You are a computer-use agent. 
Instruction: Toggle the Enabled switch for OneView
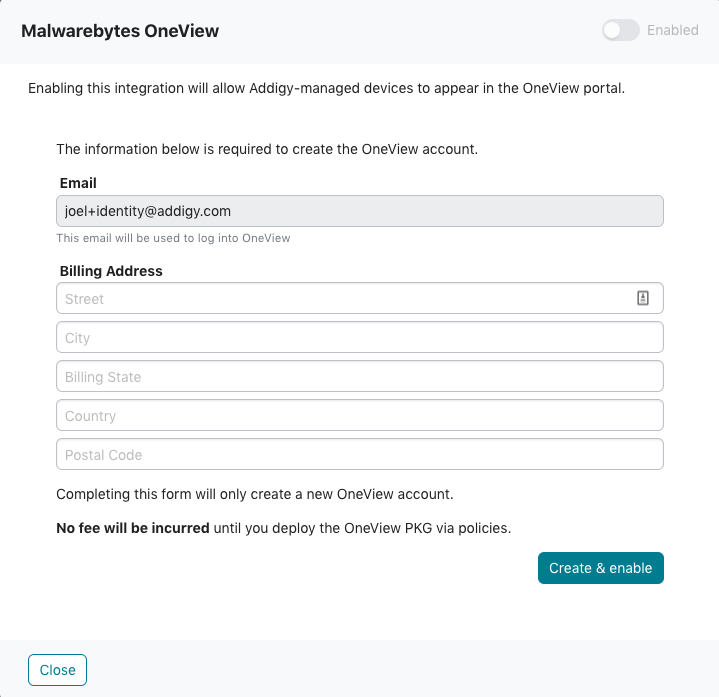click(620, 30)
